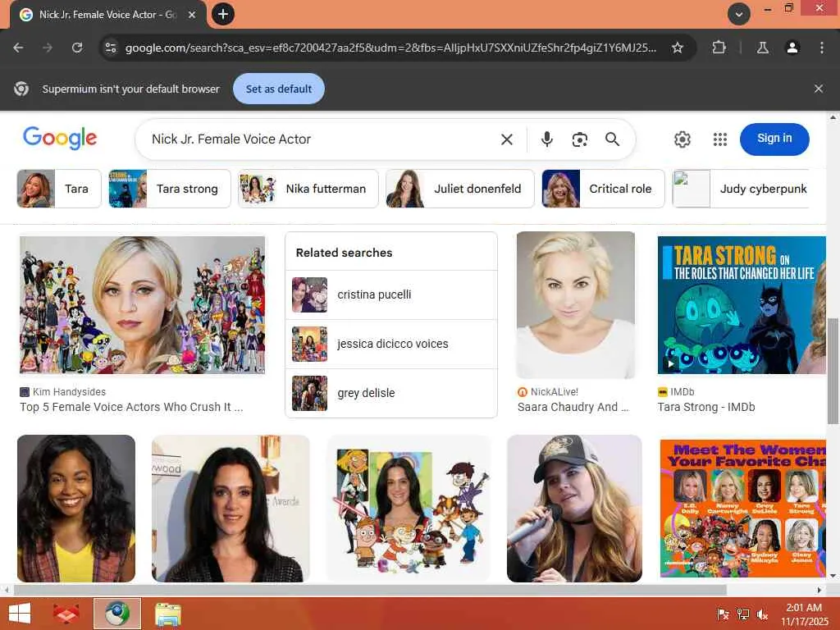840x630 pixels.
Task: Search by image with Google Lens
Action: pyautogui.click(x=580, y=139)
